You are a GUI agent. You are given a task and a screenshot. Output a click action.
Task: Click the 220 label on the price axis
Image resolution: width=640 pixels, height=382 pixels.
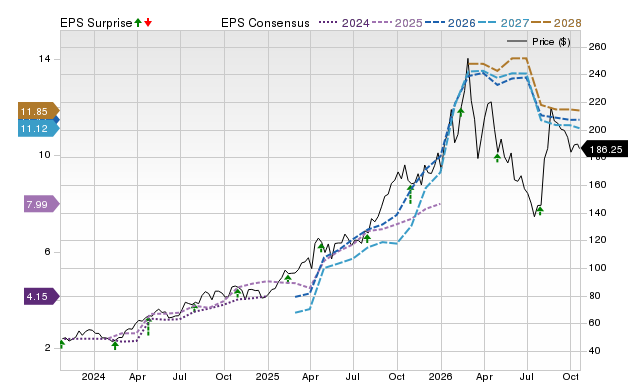tap(597, 102)
